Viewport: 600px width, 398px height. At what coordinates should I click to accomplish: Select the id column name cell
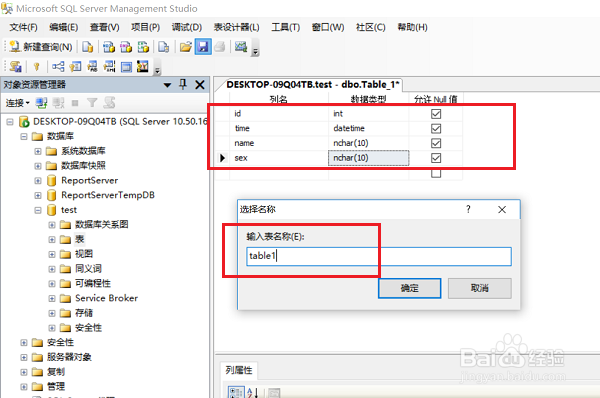click(279, 114)
